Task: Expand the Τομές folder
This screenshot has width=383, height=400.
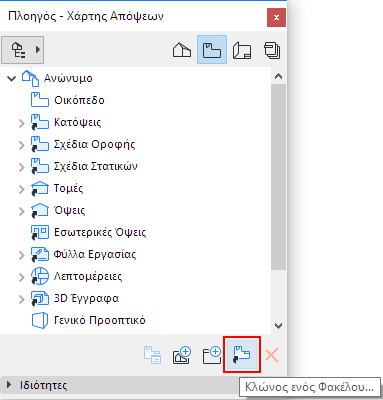Action: (22, 189)
